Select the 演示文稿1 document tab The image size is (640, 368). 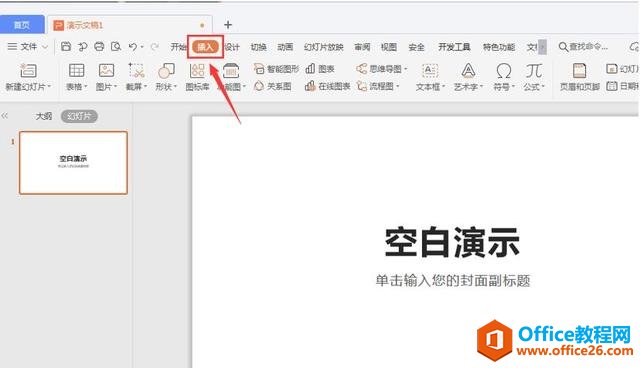tap(130, 25)
